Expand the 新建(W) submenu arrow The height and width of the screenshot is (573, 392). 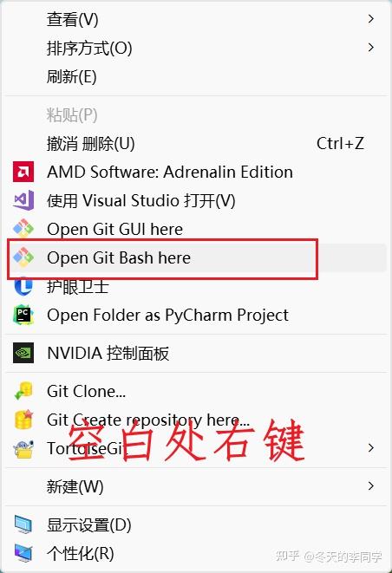[x=371, y=486]
